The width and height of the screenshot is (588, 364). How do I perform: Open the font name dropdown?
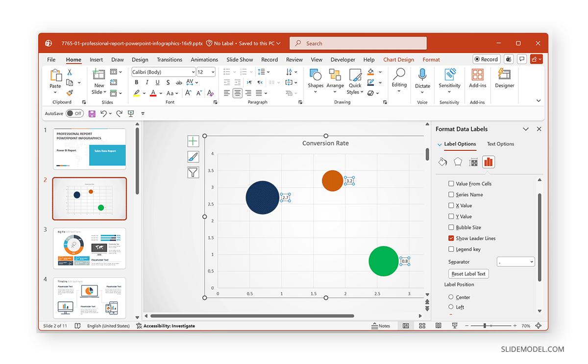193,72
